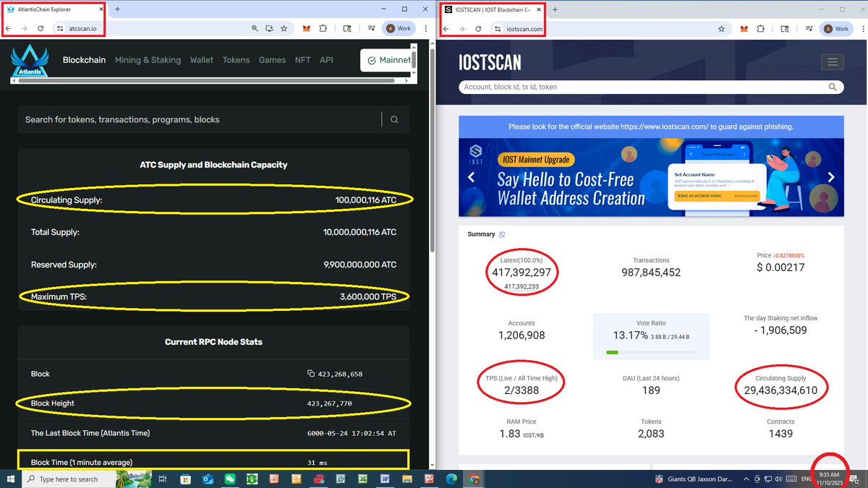
Task: Open a new tab in IOSTSCAN browser window
Action: (555, 10)
